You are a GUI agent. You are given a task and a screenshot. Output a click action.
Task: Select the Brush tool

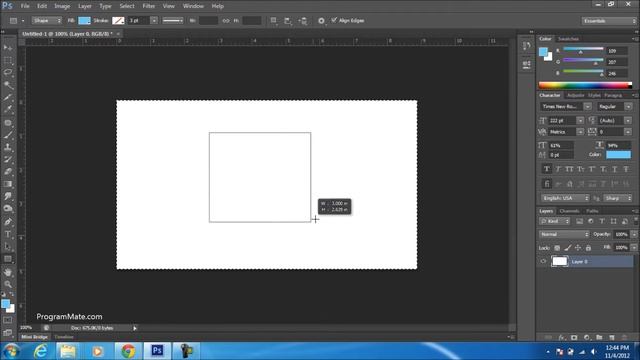coord(8,135)
